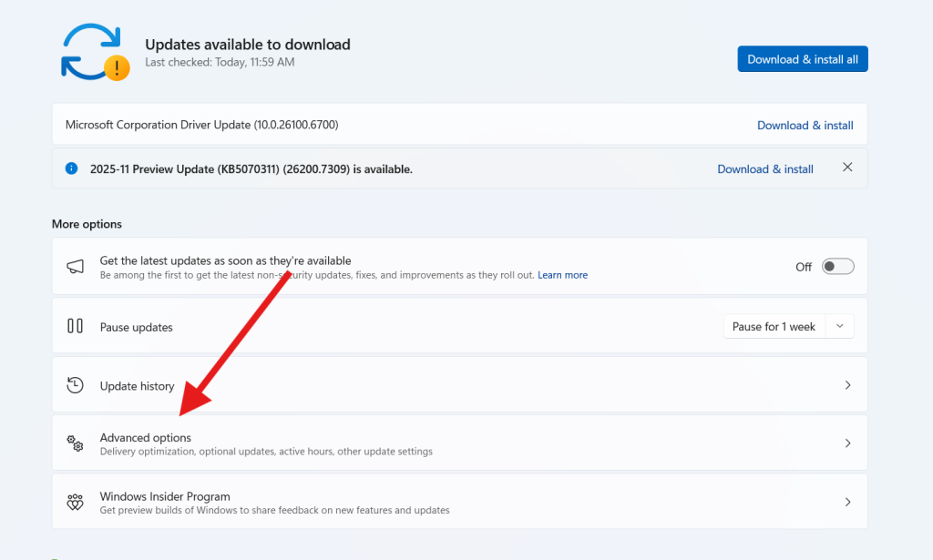Click the Windows Update sync status icon
The image size is (933, 560).
[x=93, y=52]
